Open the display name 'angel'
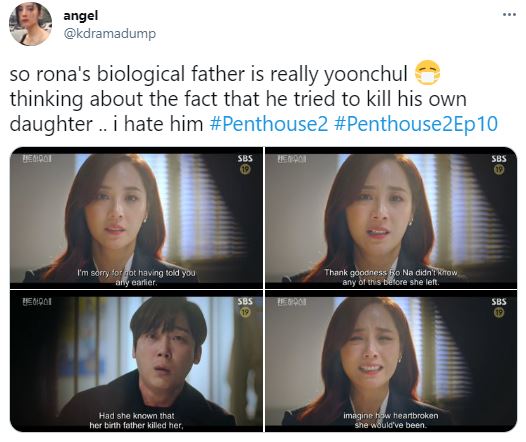526x442 pixels. [x=81, y=15]
